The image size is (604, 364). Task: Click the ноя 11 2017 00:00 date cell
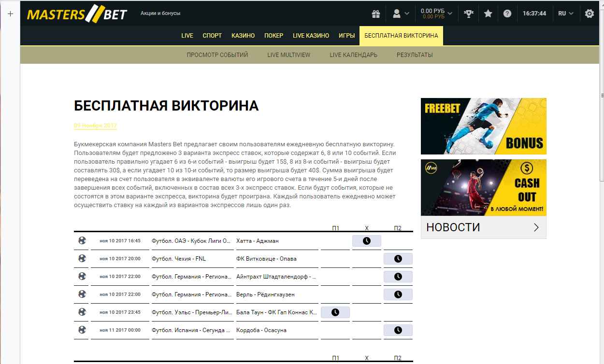[x=120, y=330]
